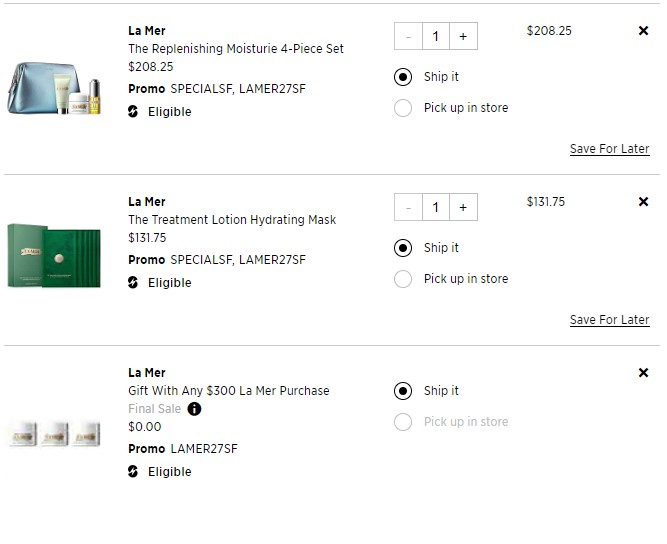667x544 pixels.
Task: Save the Replenishing Moisture Set for later
Action: tap(610, 149)
